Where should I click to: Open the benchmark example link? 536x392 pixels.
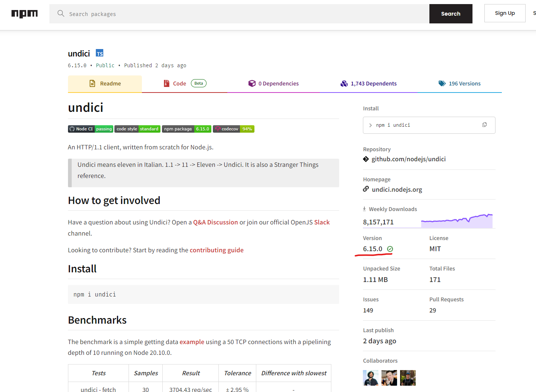click(192, 342)
